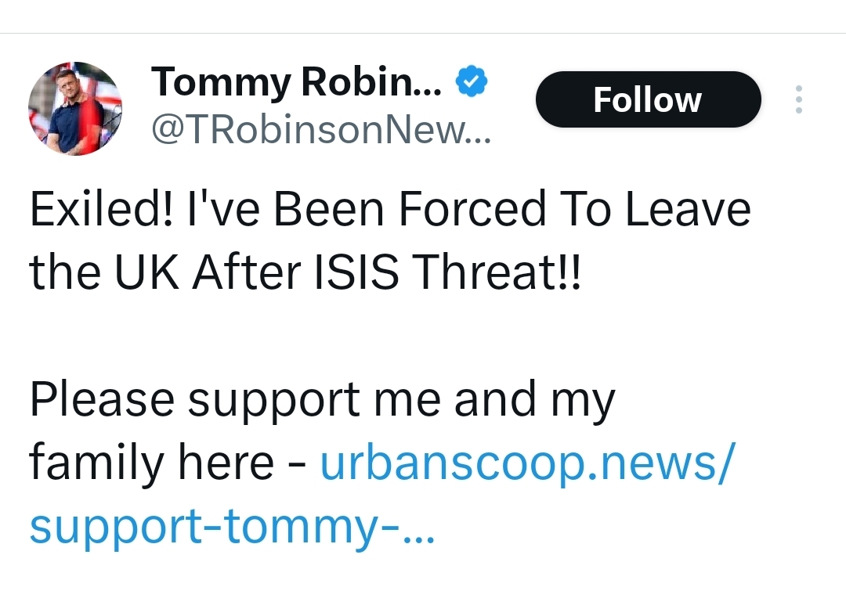Image resolution: width=846 pixels, height=616 pixels.
Task: Click the blue verified checkmark badge
Action: (x=472, y=81)
